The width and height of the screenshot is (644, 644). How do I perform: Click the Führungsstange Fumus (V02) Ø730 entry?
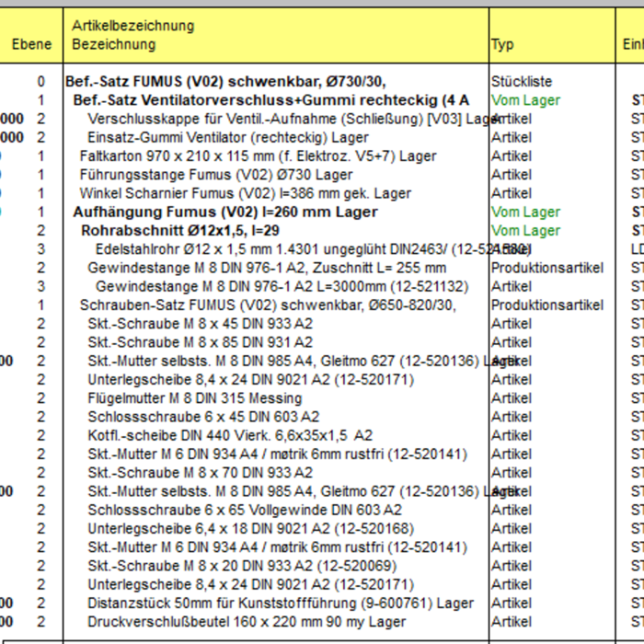tap(216, 175)
